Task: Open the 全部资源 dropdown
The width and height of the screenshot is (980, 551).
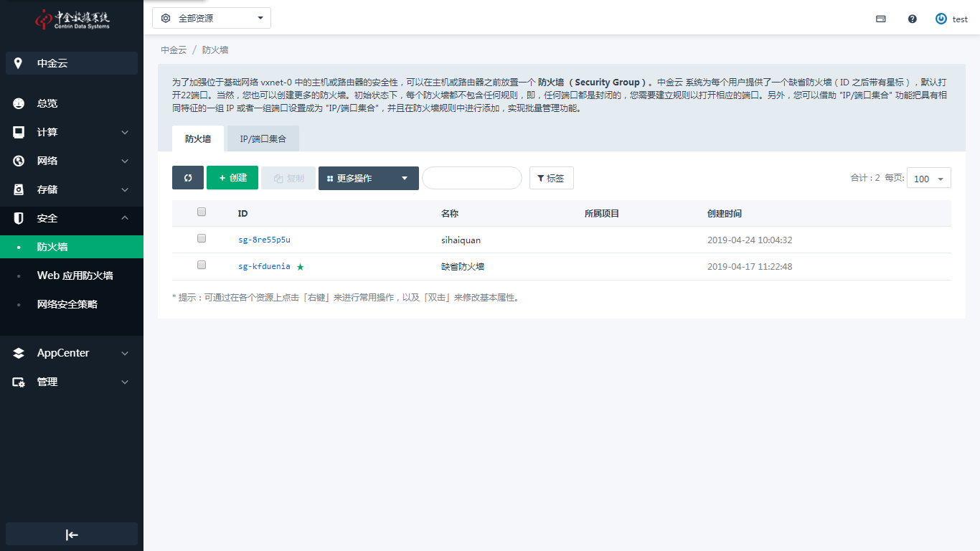Action: (x=212, y=18)
